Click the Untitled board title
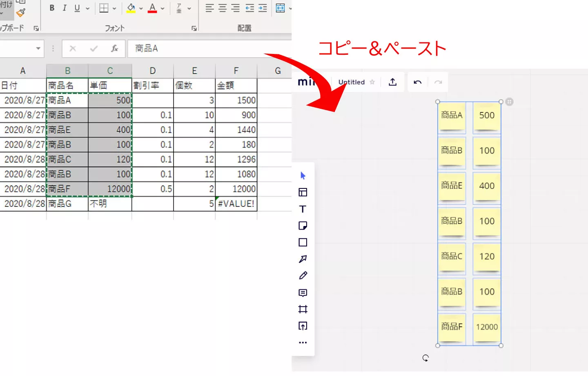Viewport: 588px width, 376px height. [352, 82]
